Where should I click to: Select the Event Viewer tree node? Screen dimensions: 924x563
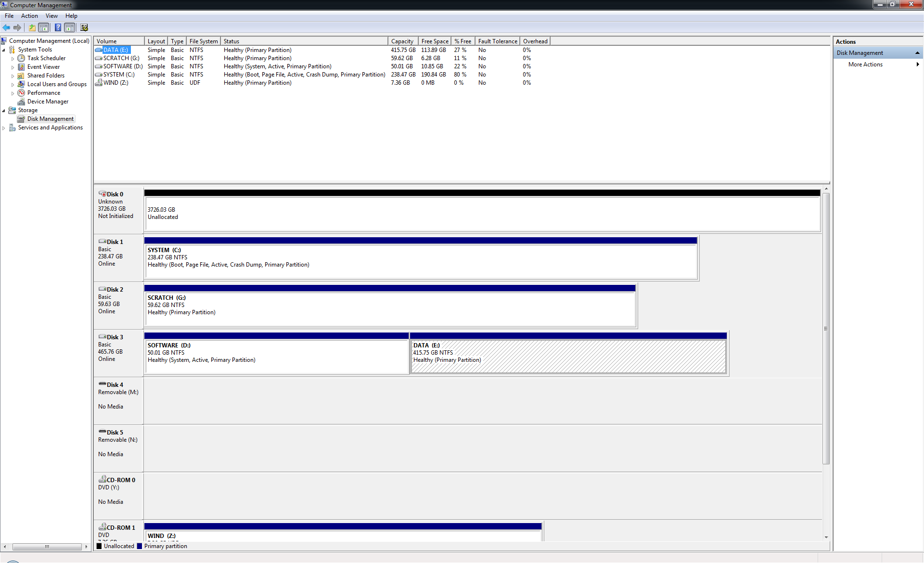point(43,67)
